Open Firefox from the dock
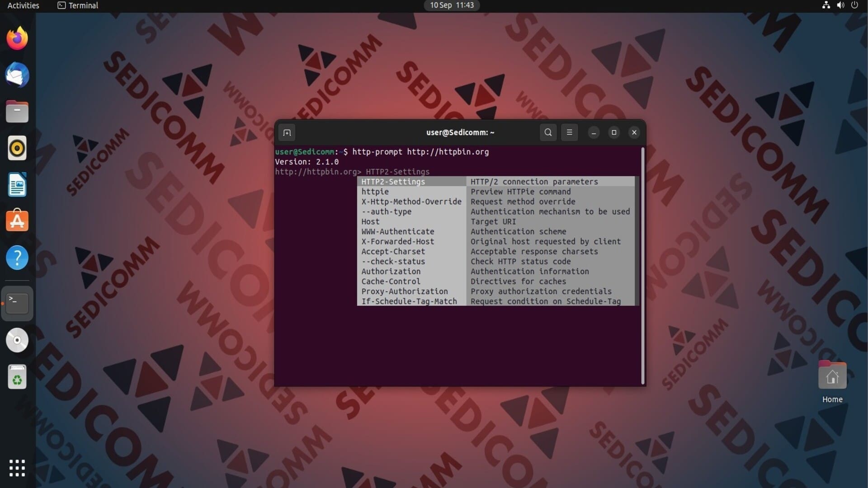Viewport: 868px width, 488px height. (x=17, y=38)
